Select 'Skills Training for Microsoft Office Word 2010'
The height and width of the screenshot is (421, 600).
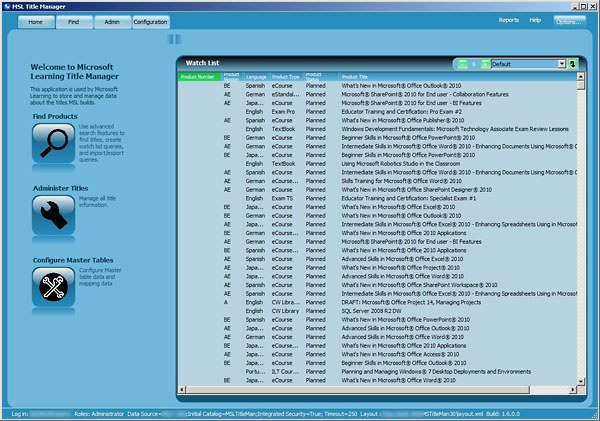(x=378, y=181)
